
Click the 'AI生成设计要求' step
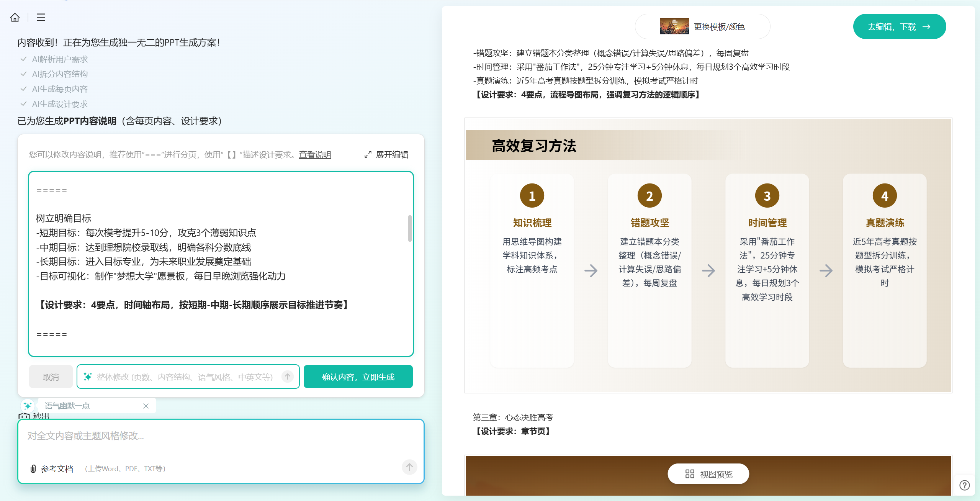pos(60,104)
